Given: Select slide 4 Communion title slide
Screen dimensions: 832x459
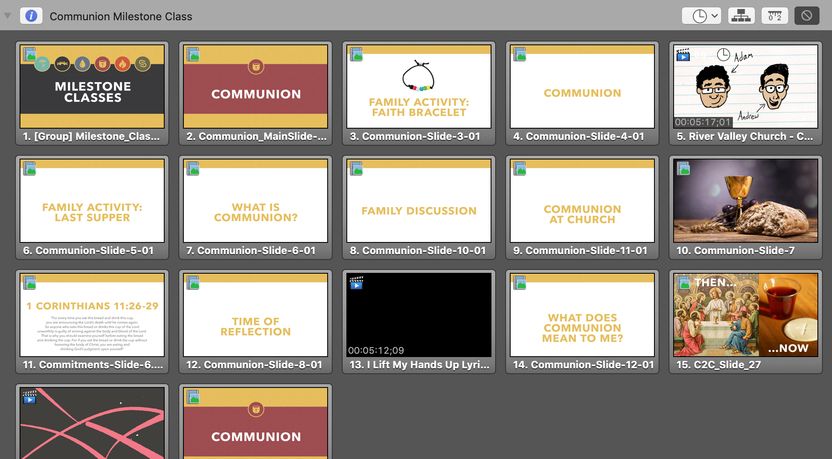Looking at the screenshot, I should point(583,86).
